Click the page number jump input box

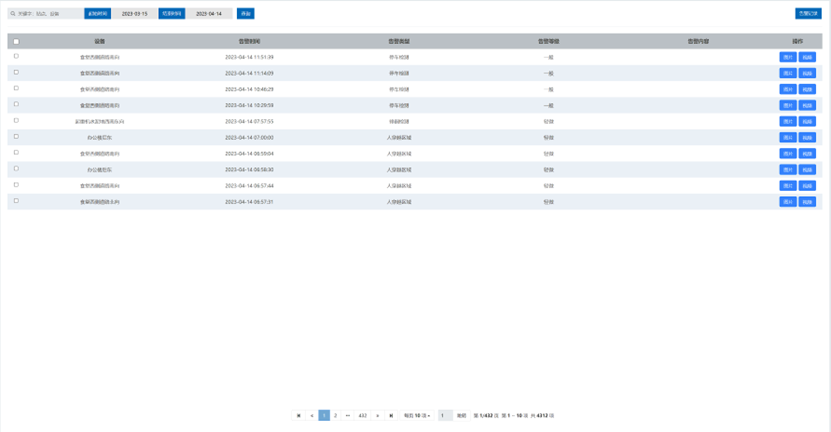coord(445,415)
